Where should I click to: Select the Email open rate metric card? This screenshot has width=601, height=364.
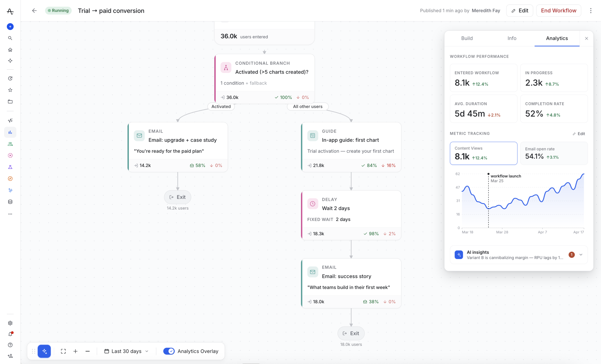point(554,153)
